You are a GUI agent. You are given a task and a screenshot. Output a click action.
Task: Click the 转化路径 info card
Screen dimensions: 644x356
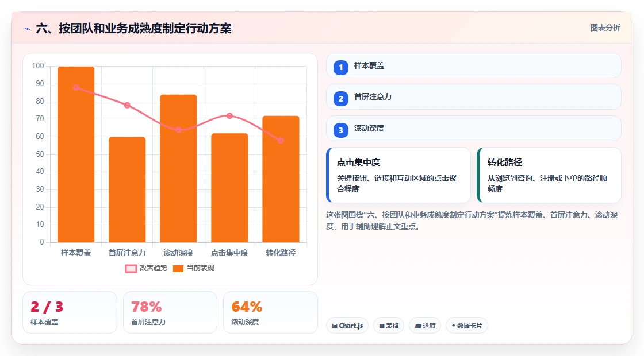(x=549, y=175)
